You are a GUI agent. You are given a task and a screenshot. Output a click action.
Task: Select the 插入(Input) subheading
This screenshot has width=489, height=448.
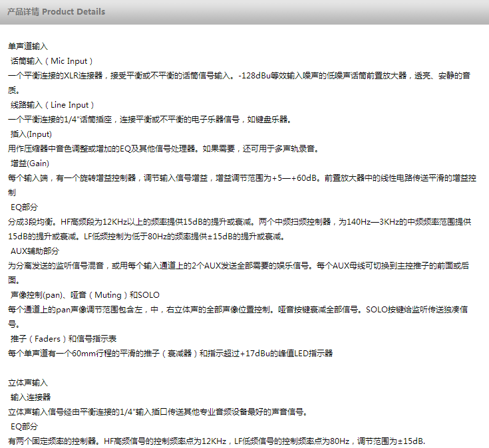[31, 134]
